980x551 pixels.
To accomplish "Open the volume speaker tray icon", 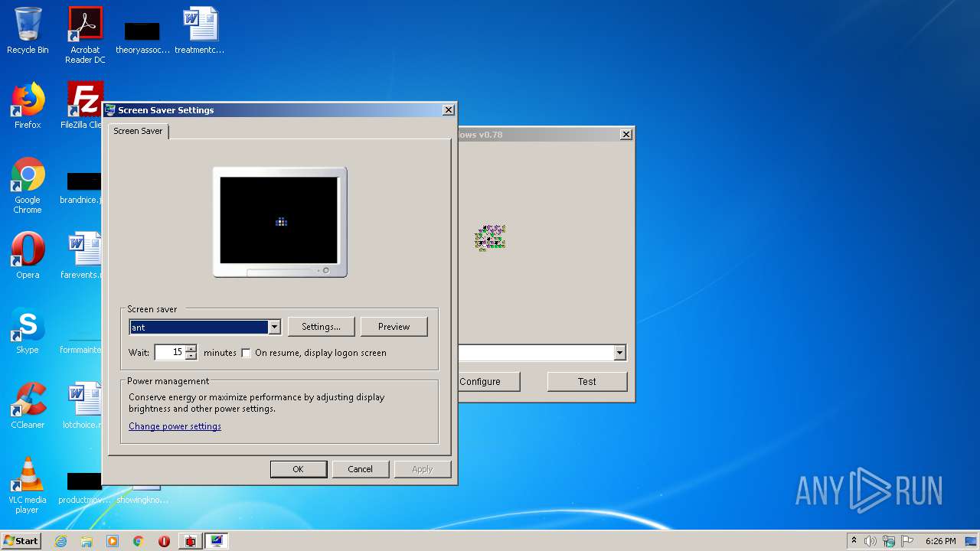I will (870, 541).
